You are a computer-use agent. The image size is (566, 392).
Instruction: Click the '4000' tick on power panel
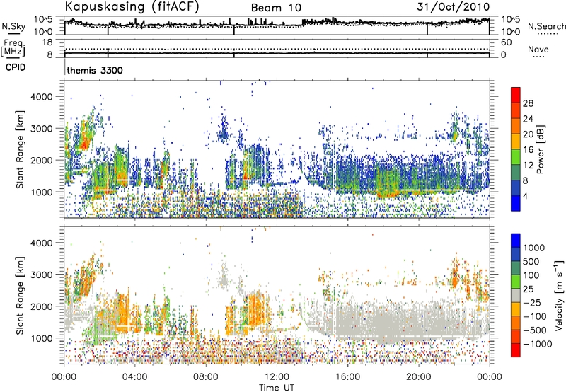[x=42, y=97]
